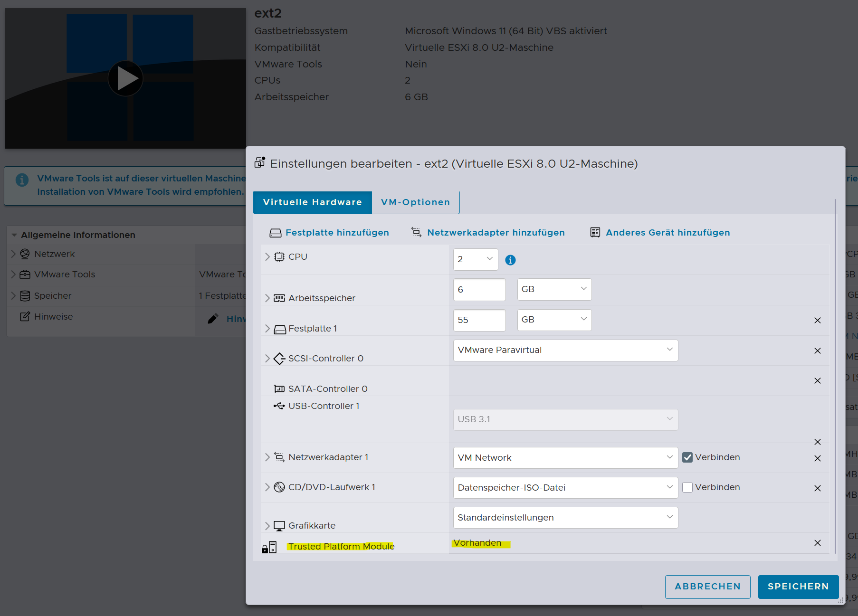Expand the Arbeitsspeicher settings row

click(267, 298)
